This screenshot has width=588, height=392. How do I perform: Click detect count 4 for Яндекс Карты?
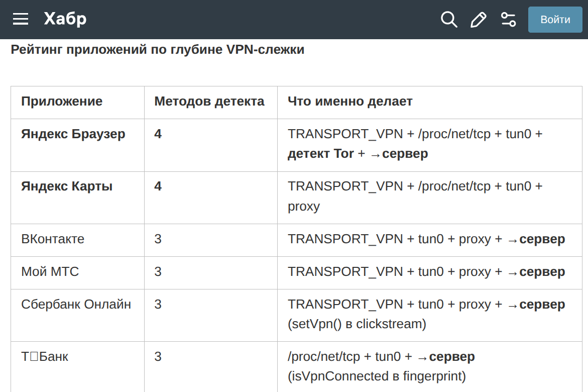click(158, 186)
